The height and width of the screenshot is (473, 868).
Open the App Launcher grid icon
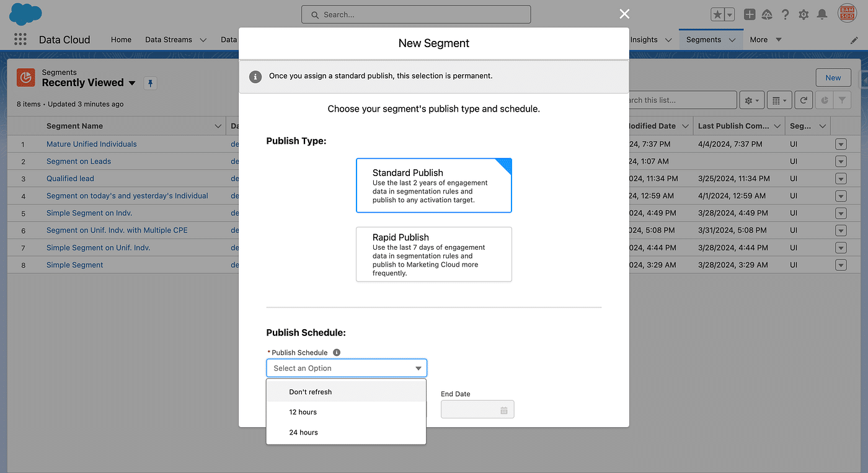coord(20,39)
